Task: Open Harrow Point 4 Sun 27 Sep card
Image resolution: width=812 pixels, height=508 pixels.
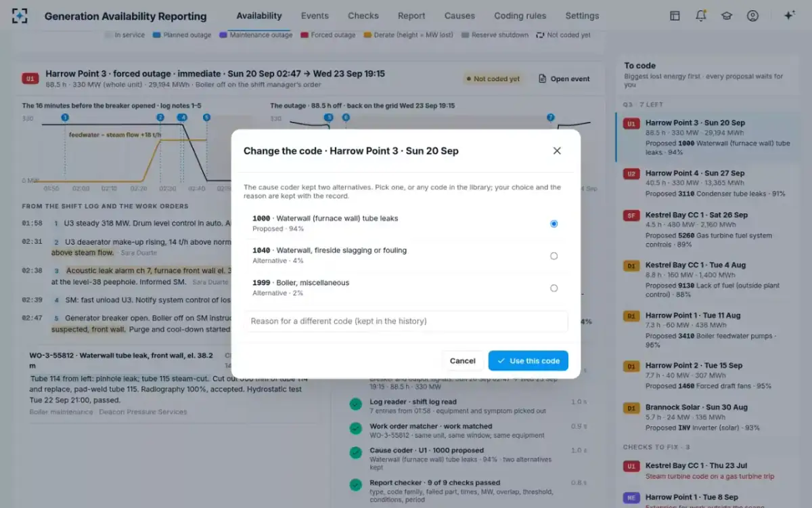Action: pos(707,183)
